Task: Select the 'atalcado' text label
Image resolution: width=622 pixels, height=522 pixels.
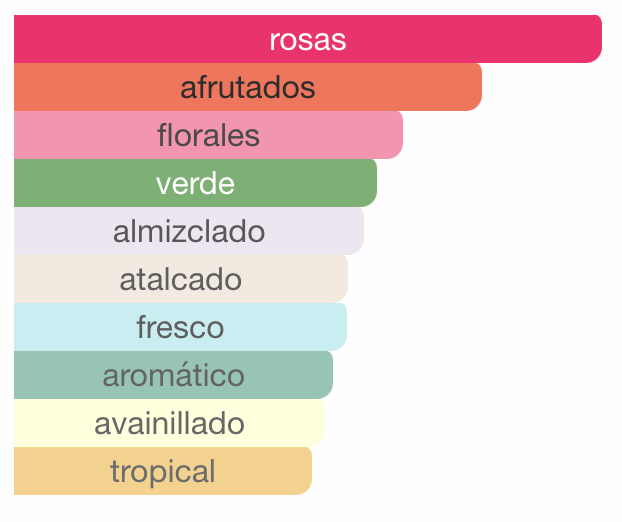Action: coord(181,279)
